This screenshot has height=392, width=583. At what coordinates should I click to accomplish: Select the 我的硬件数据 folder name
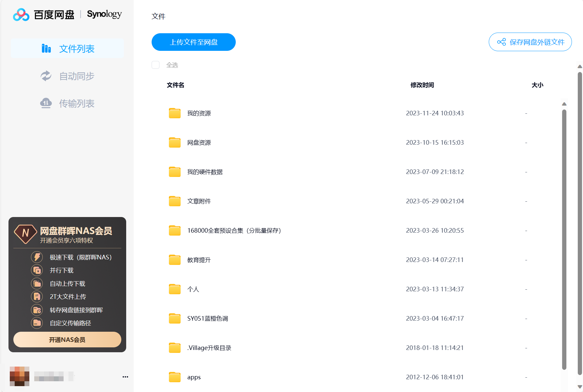click(x=205, y=172)
